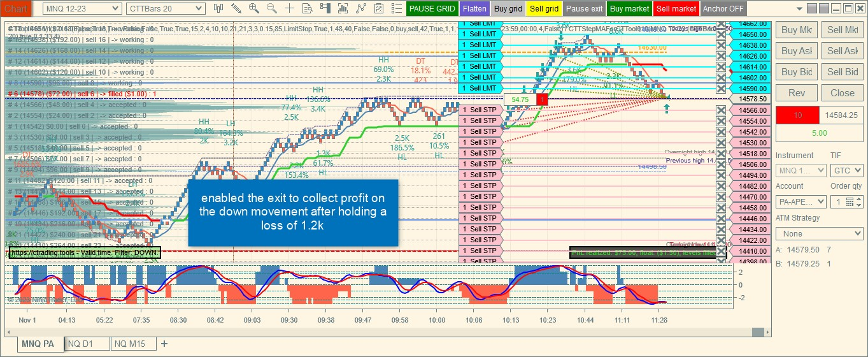This screenshot has width=868, height=357.
Task: Select the pencil drawing tools icon
Action: [x=236, y=8]
